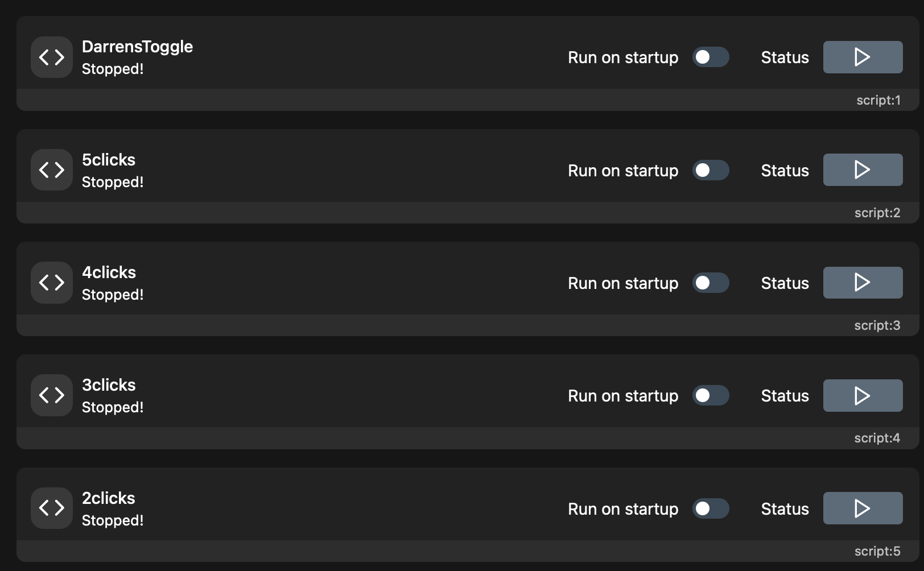Click the code icon beside 3clicks

point(51,395)
